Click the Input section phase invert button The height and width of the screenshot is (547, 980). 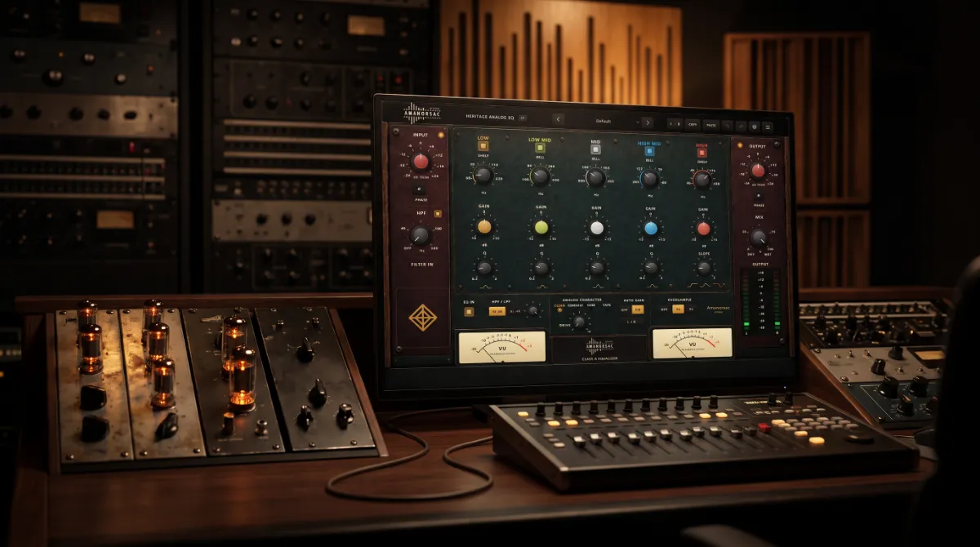419,189
